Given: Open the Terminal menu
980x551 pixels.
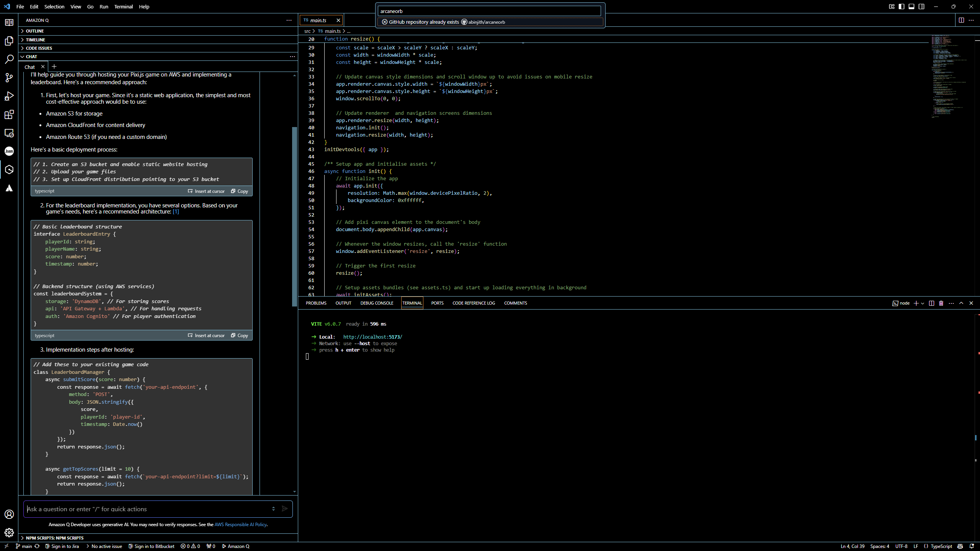Looking at the screenshot, I should [x=123, y=7].
